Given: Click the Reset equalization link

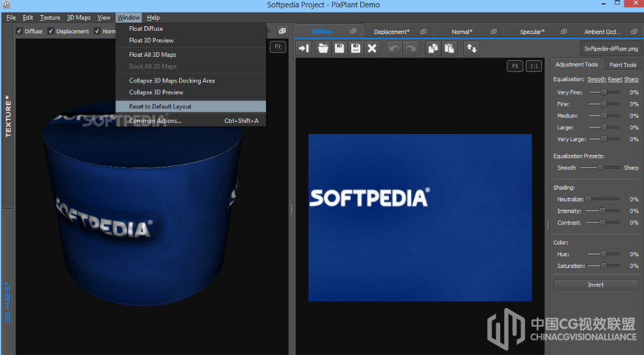Looking at the screenshot, I should pyautogui.click(x=615, y=79).
